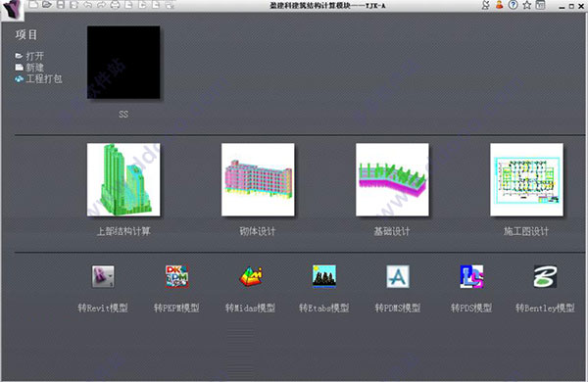Viewport: 588px width, 382px height.
Task: Click the PKPM model conversion icon
Action: point(176,276)
